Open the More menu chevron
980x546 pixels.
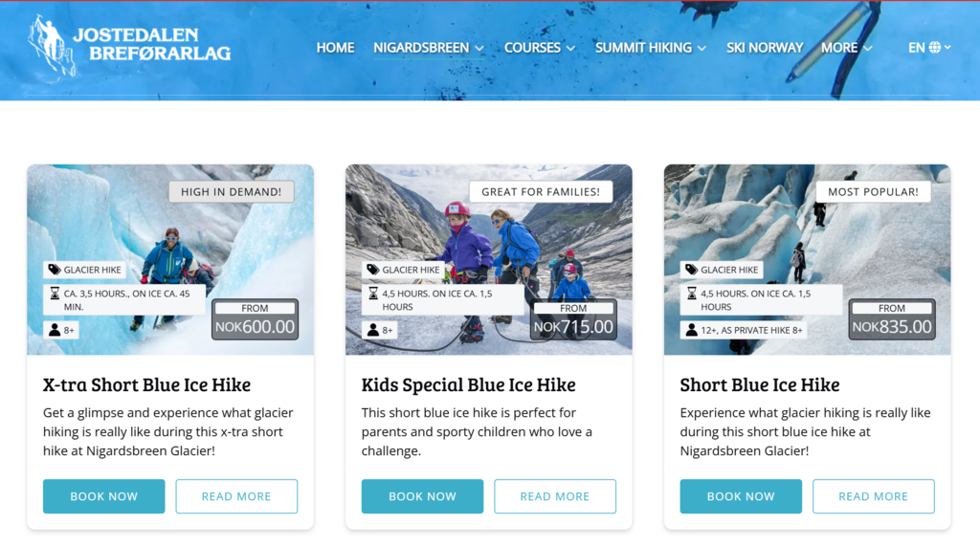867,48
